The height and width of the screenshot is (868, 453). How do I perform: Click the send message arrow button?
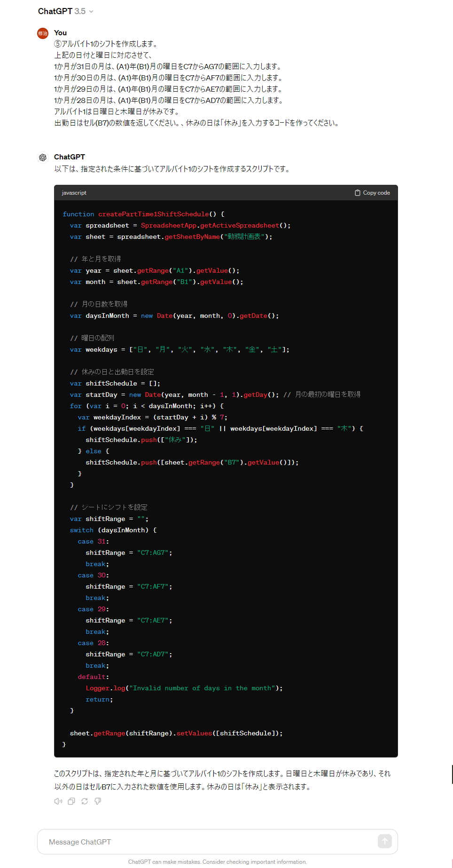click(385, 841)
